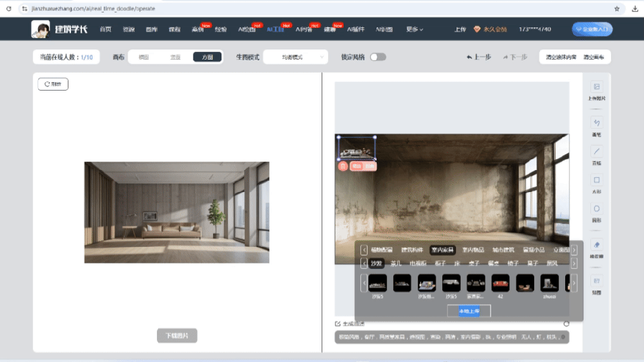Select the 城市建筑 category tab
Screen dimensions: 644x362
[x=503, y=249]
